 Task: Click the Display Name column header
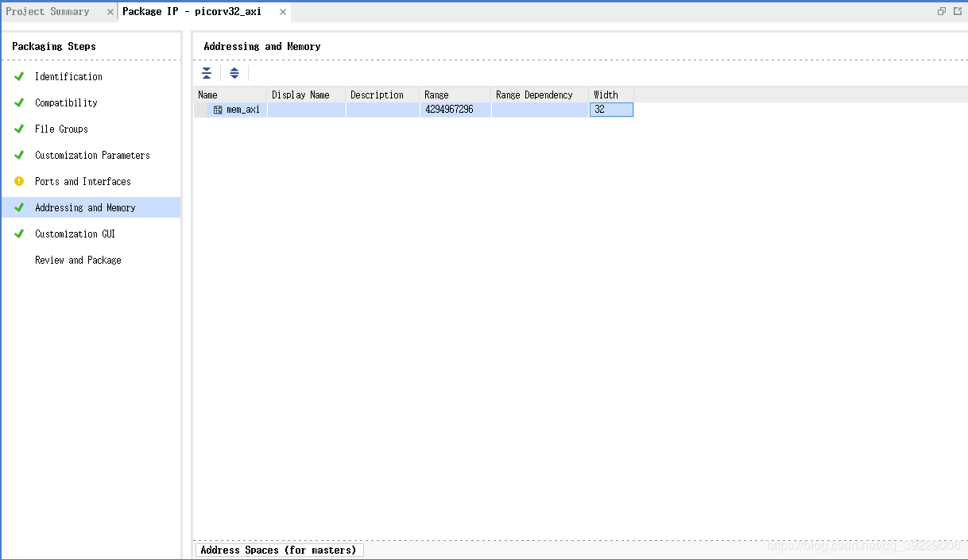tap(306, 95)
